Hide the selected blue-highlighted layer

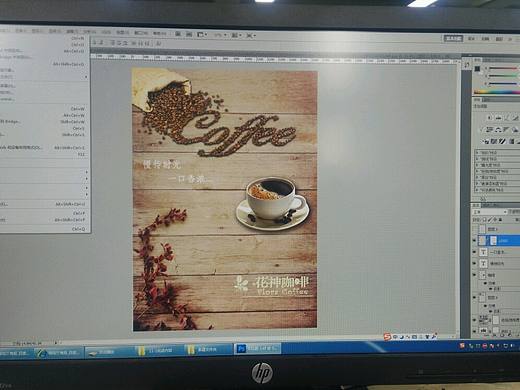click(475, 240)
